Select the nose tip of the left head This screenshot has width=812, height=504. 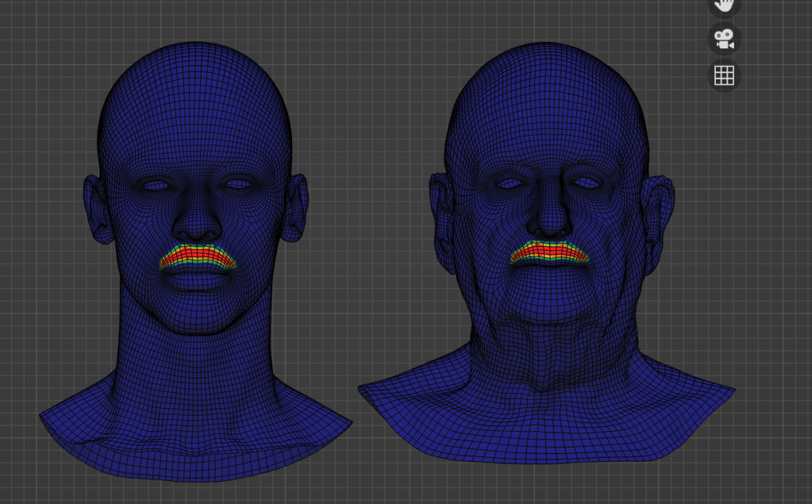[x=198, y=229]
